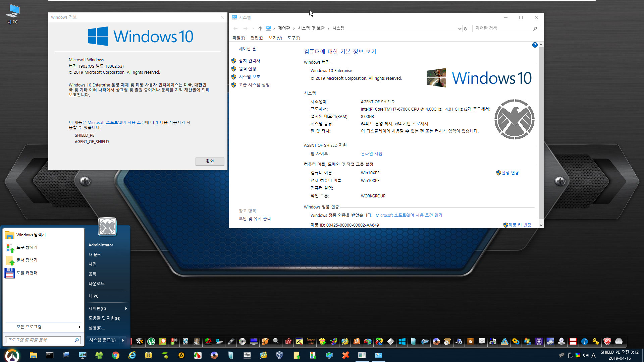Image resolution: width=644 pixels, height=362 pixels.
Task: Open the red ladybug icon in dock
Action: coord(208,341)
